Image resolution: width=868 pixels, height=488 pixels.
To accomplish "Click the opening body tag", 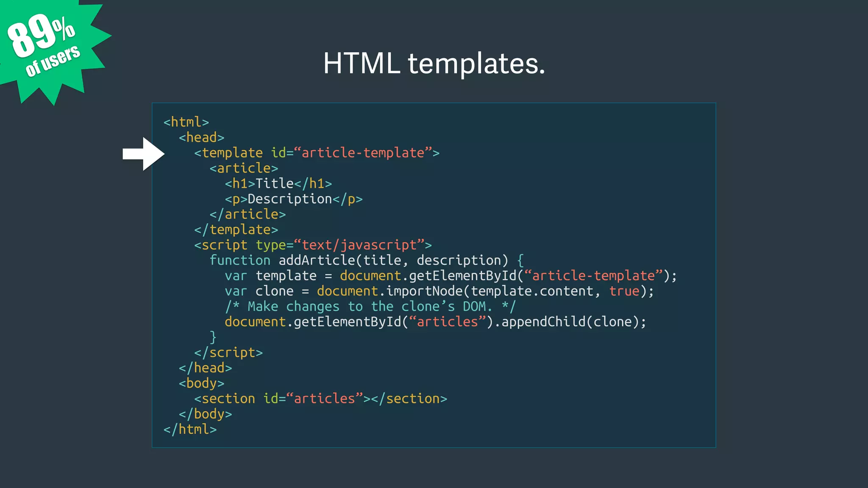I will pyautogui.click(x=201, y=383).
